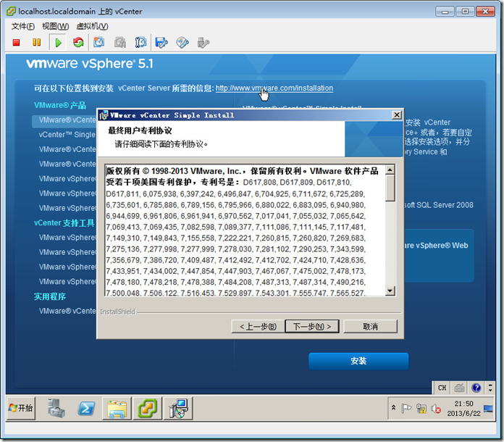Click the green Play (power on) icon
The height and width of the screenshot is (442, 504).
(58, 43)
